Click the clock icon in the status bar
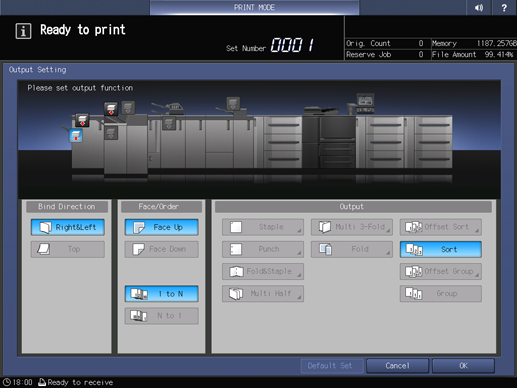The height and width of the screenshot is (388, 517). coord(7,382)
